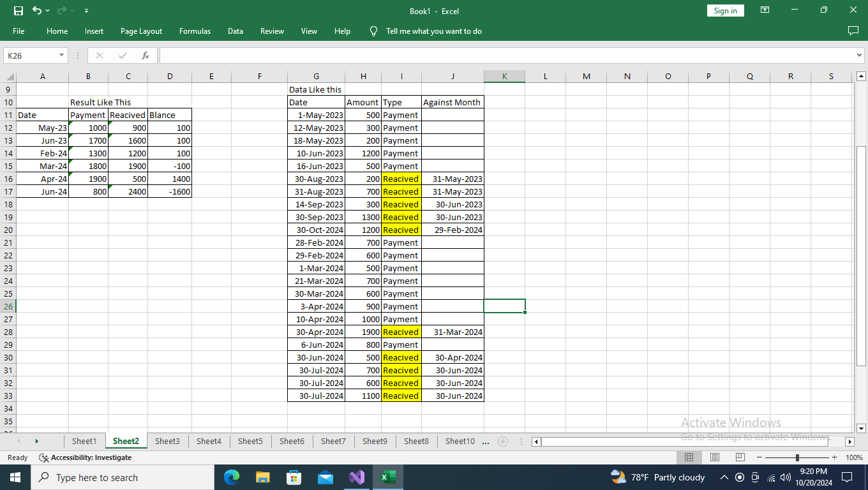Open Visual Studio from taskbar
Viewport: 868px width, 490px height.
tap(357, 477)
